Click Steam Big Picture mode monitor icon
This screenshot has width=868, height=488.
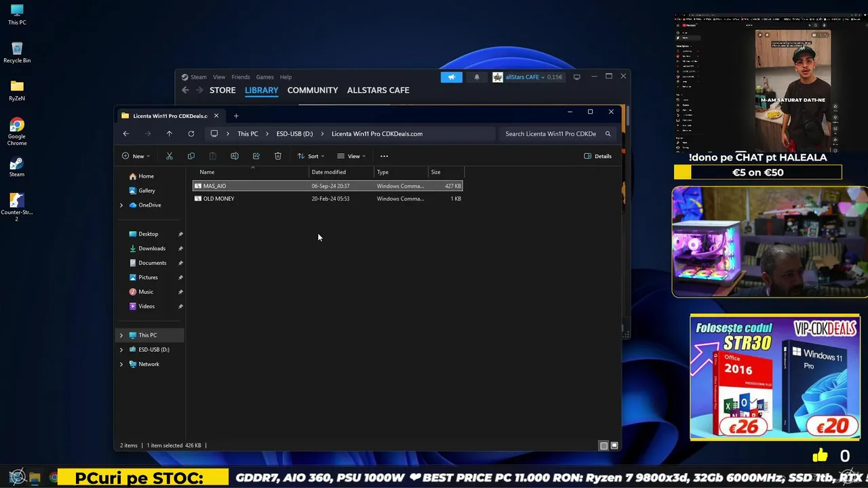[x=577, y=77]
